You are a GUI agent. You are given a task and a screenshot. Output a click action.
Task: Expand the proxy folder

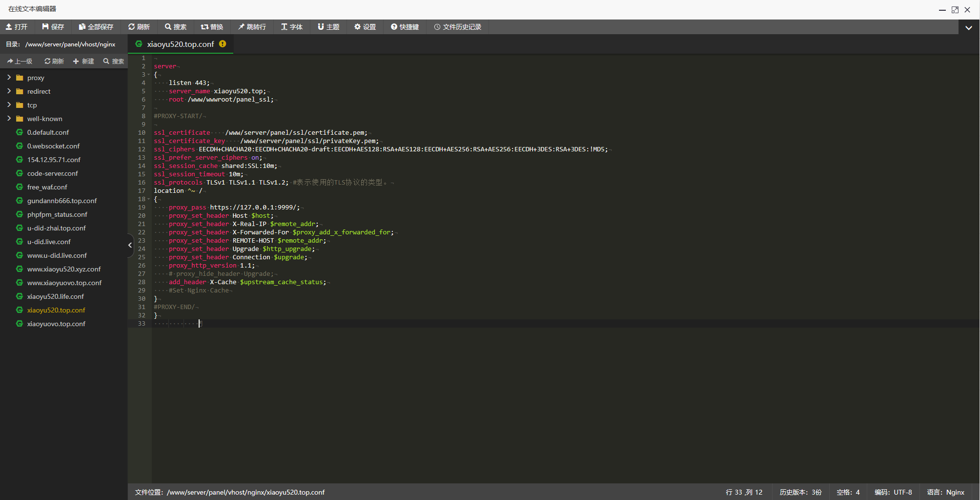[x=9, y=77]
